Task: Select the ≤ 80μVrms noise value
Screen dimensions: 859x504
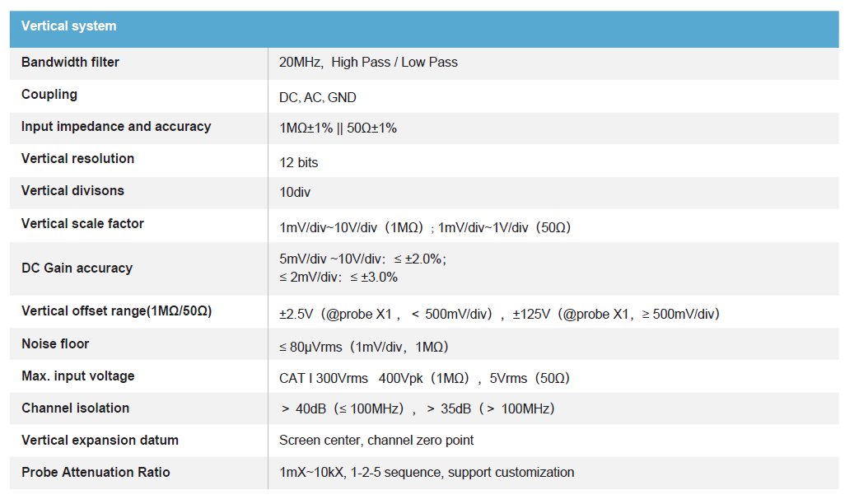Action: 363,347
